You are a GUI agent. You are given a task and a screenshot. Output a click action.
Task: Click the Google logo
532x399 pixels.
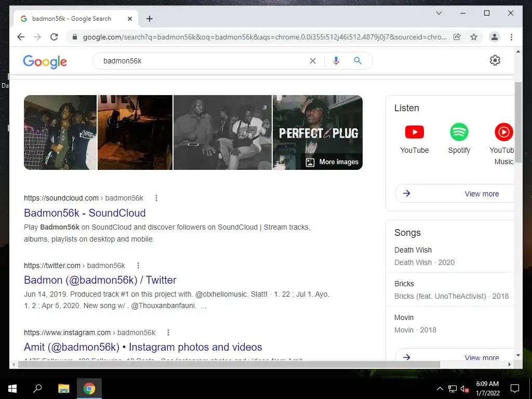pyautogui.click(x=45, y=61)
